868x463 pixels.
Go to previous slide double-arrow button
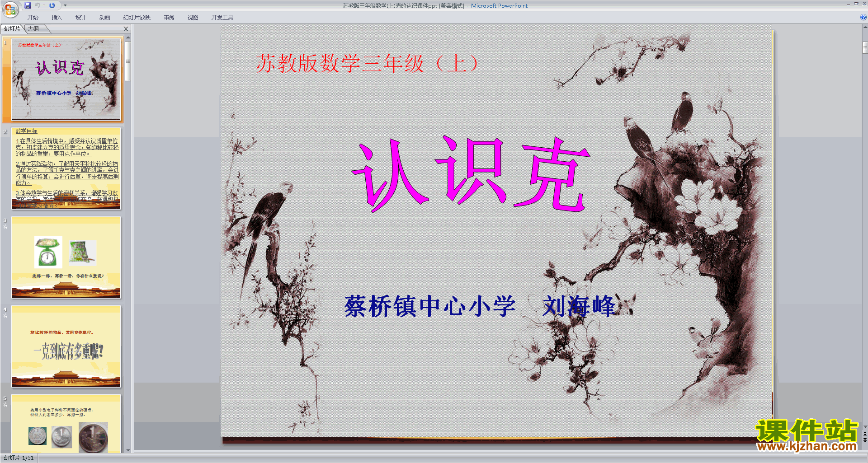865,434
